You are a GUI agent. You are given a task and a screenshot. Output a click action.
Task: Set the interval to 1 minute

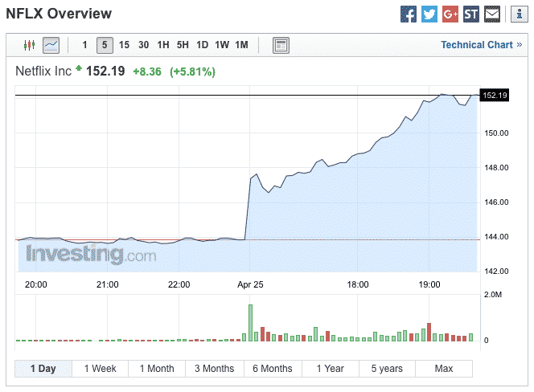[85, 45]
